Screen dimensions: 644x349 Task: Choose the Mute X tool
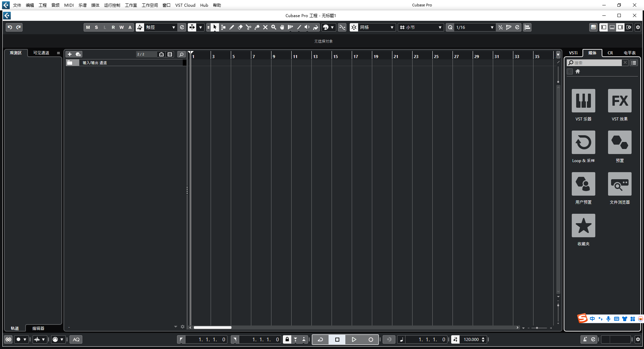(x=265, y=28)
